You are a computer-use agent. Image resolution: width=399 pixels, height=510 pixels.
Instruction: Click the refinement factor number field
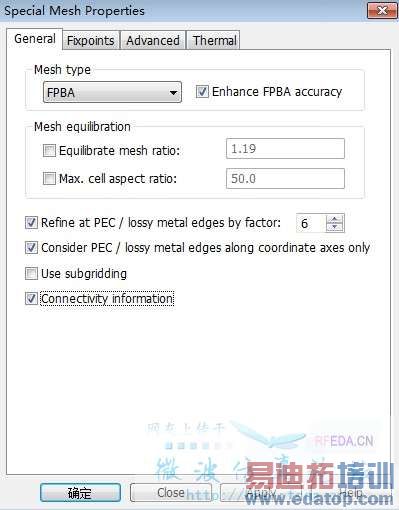pos(311,223)
